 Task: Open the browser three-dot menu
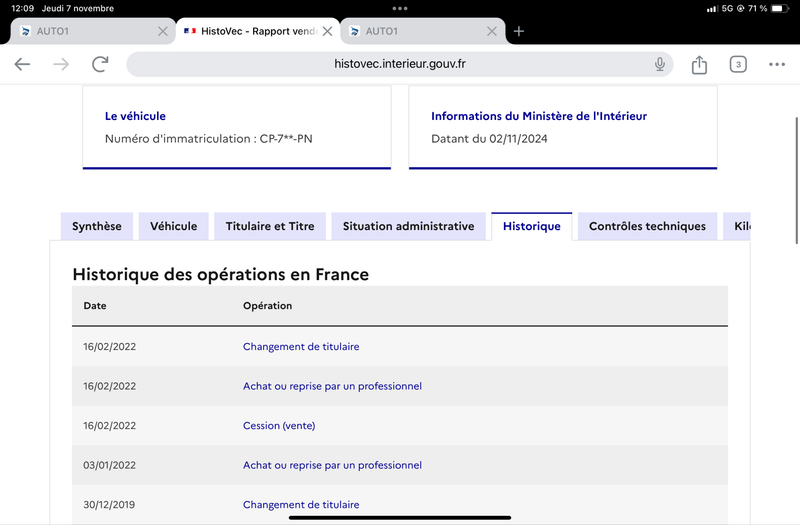coord(777,64)
